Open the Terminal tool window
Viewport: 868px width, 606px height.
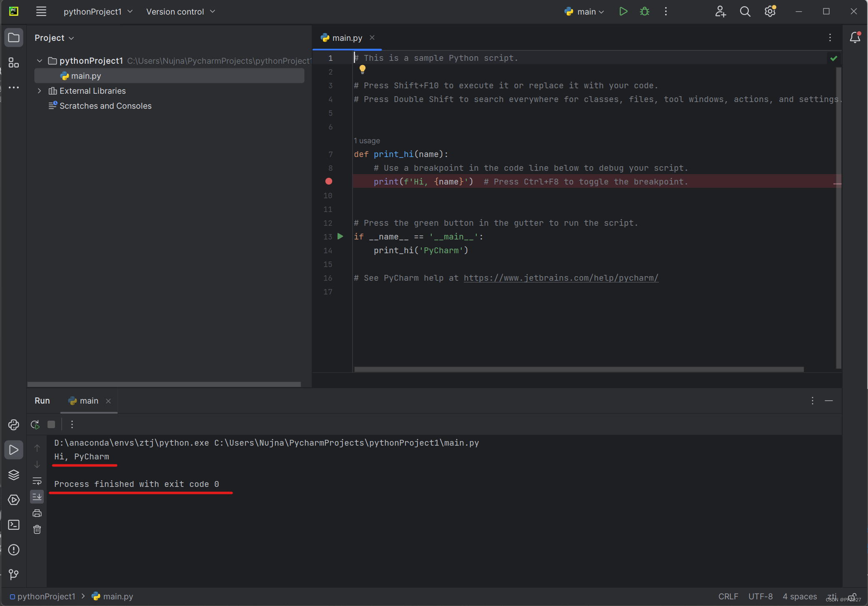[14, 525]
